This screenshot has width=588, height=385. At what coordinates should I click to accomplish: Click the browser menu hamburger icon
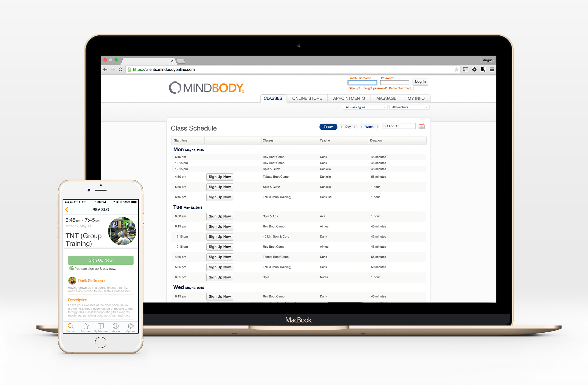pos(496,70)
